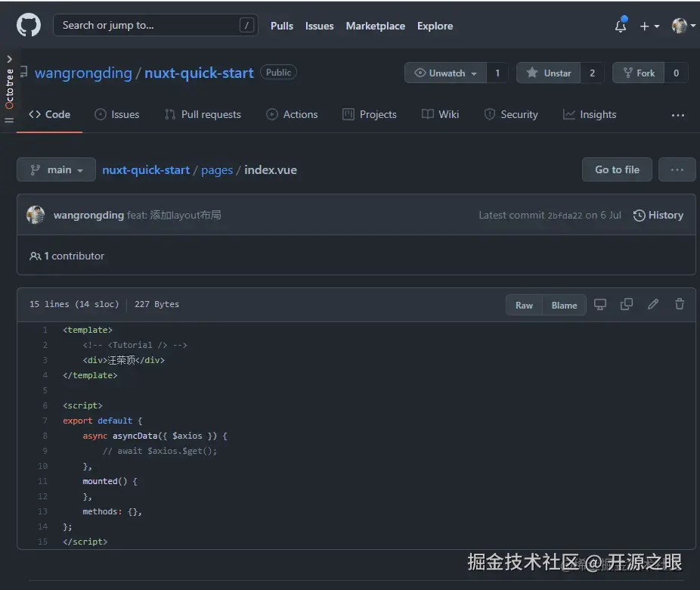Open the repository nav overflow dots

(x=677, y=115)
